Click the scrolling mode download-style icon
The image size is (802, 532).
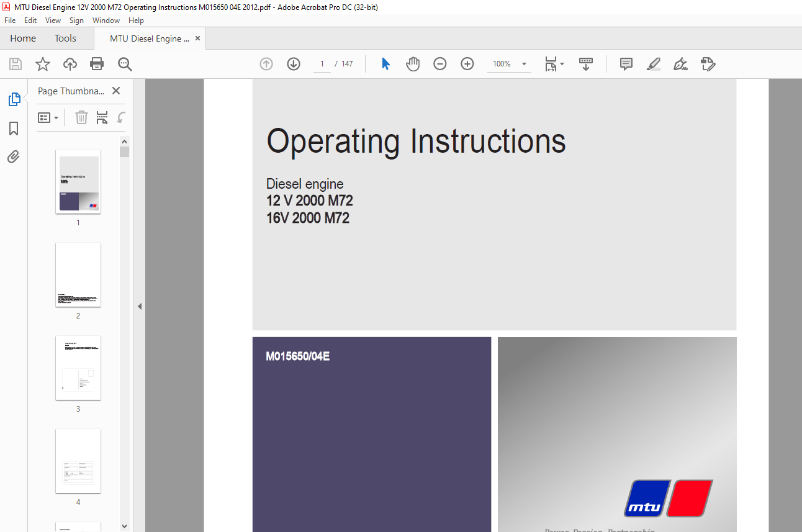tap(586, 64)
